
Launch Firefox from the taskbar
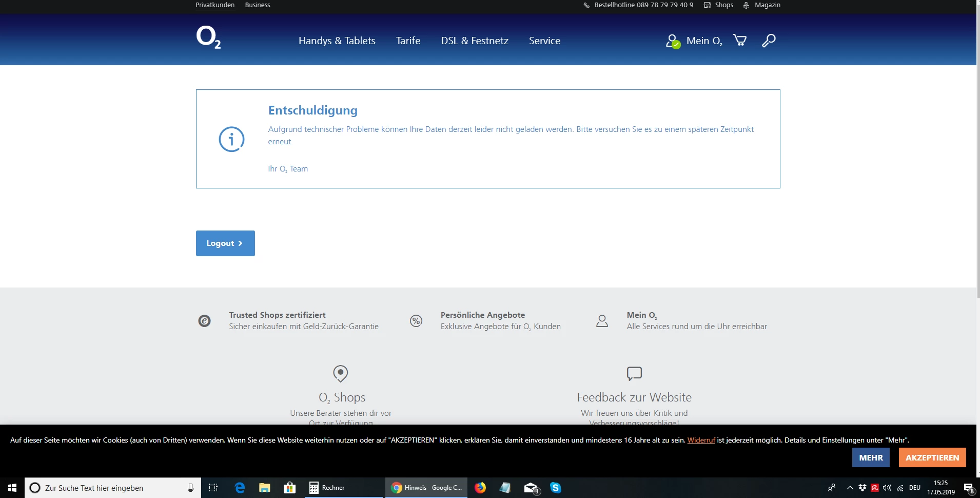click(480, 488)
